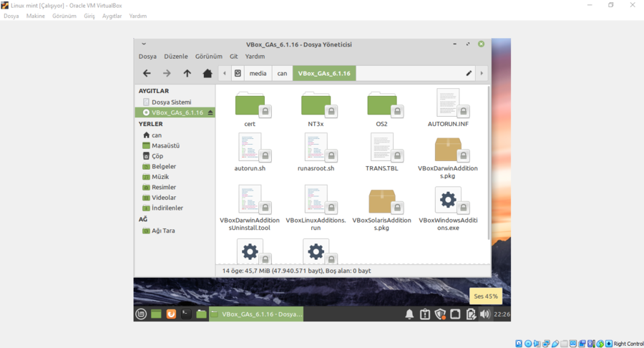This screenshot has width=644, height=348.
Task: Select the VBoxDarwinAdditionsUninstall.tool file
Action: pos(250,208)
